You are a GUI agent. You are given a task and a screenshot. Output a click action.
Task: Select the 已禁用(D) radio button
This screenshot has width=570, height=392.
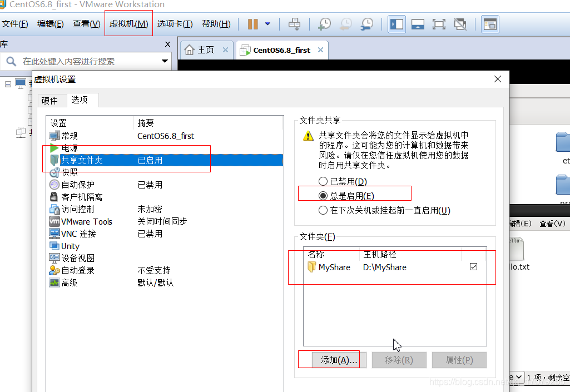[x=323, y=181]
